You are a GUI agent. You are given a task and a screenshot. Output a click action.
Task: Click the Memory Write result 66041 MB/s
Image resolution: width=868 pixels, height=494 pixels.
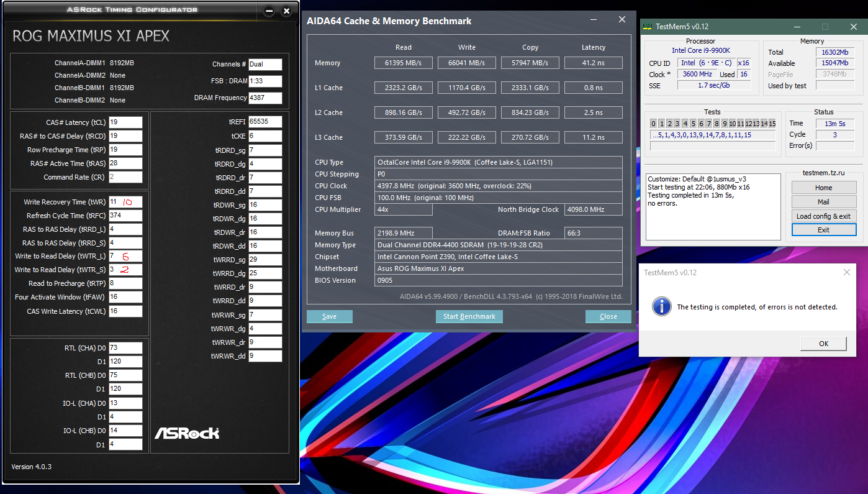[x=467, y=63]
